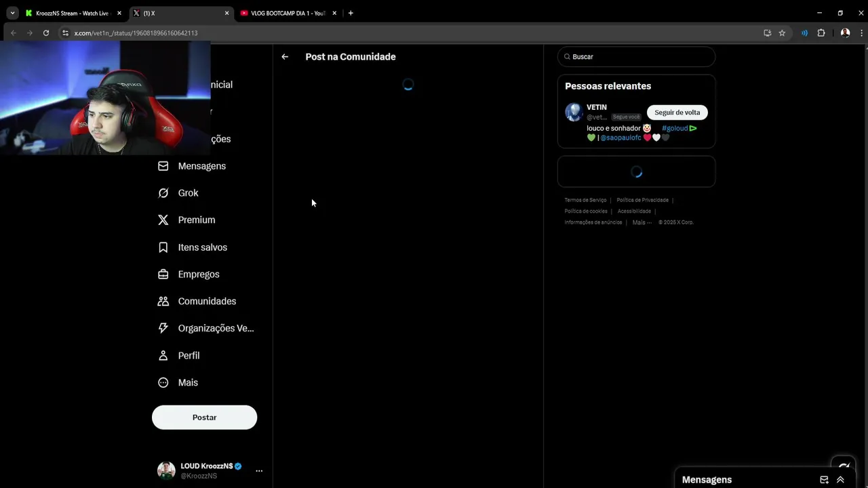Screen dimensions: 868x488
Task: Switch to the KroozzNS Stream tab
Action: [72, 13]
